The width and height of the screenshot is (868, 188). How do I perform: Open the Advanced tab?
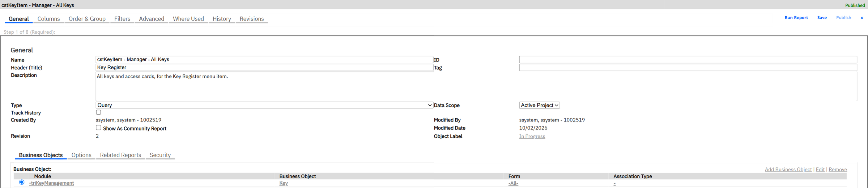pos(152,19)
